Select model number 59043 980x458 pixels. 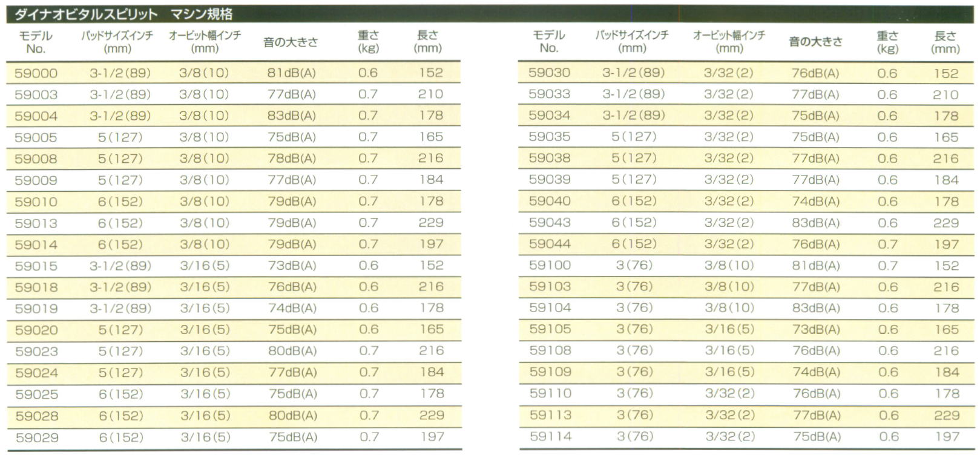point(550,222)
